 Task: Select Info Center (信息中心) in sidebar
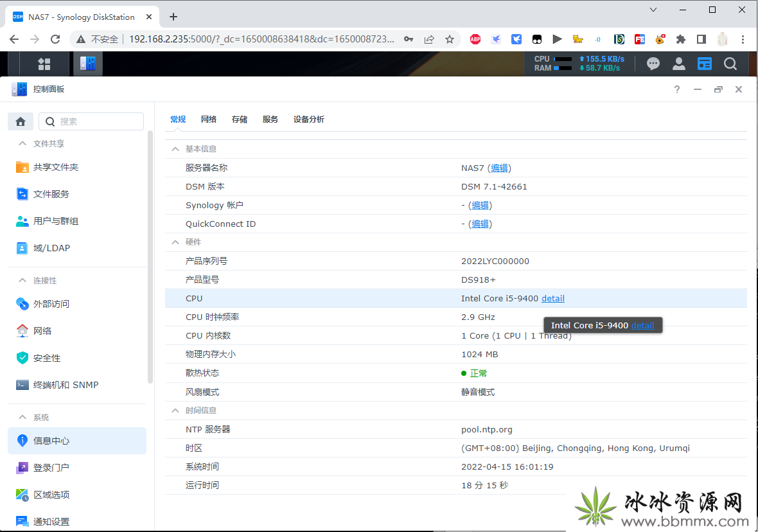click(77, 441)
